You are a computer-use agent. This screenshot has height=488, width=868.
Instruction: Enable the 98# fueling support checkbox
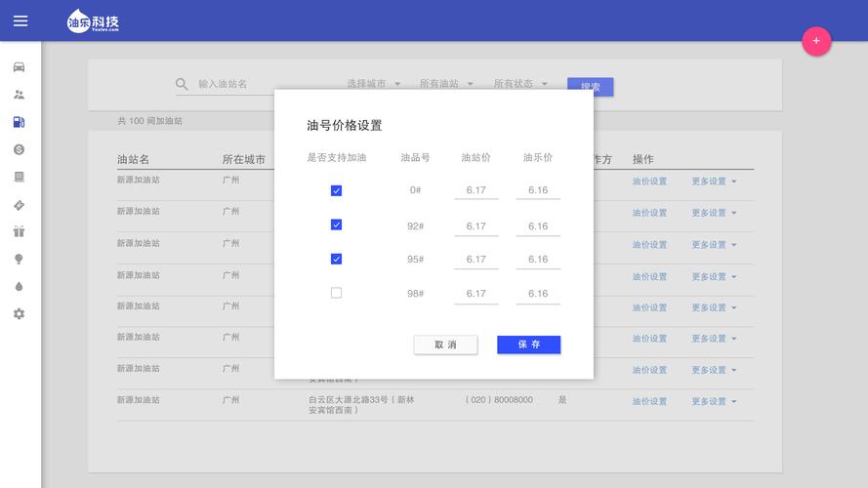[336, 293]
